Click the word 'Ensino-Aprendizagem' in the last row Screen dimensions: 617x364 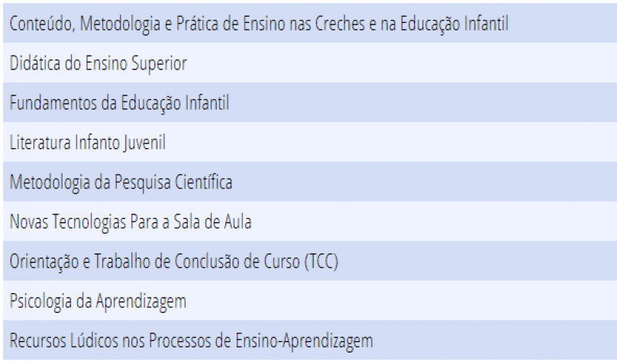(304, 341)
